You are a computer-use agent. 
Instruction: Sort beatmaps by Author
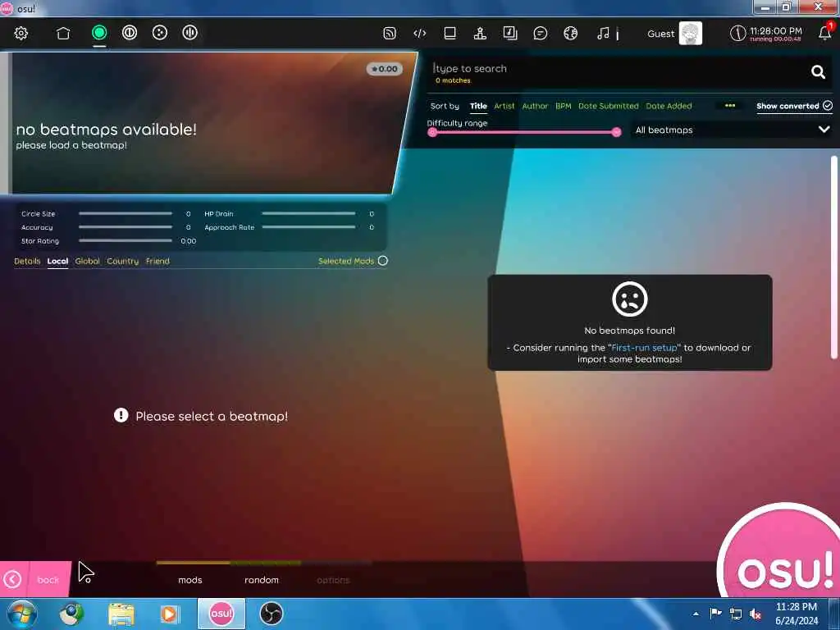[x=535, y=106]
